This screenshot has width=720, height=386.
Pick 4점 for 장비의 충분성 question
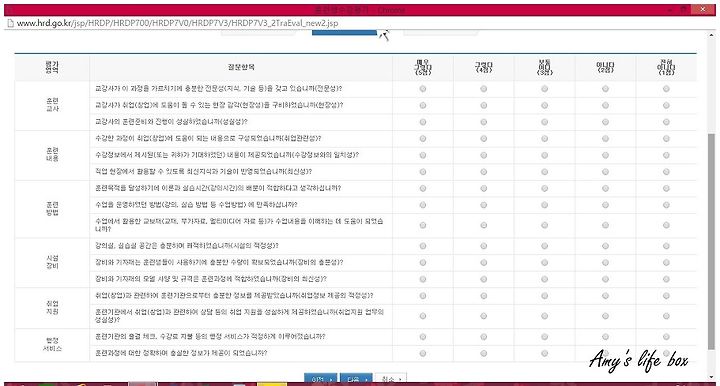click(484, 263)
